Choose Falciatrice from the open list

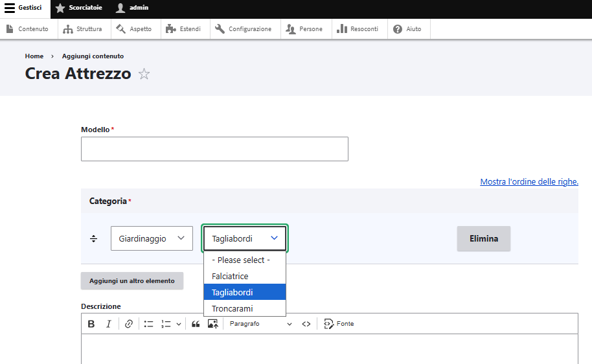[x=230, y=276]
